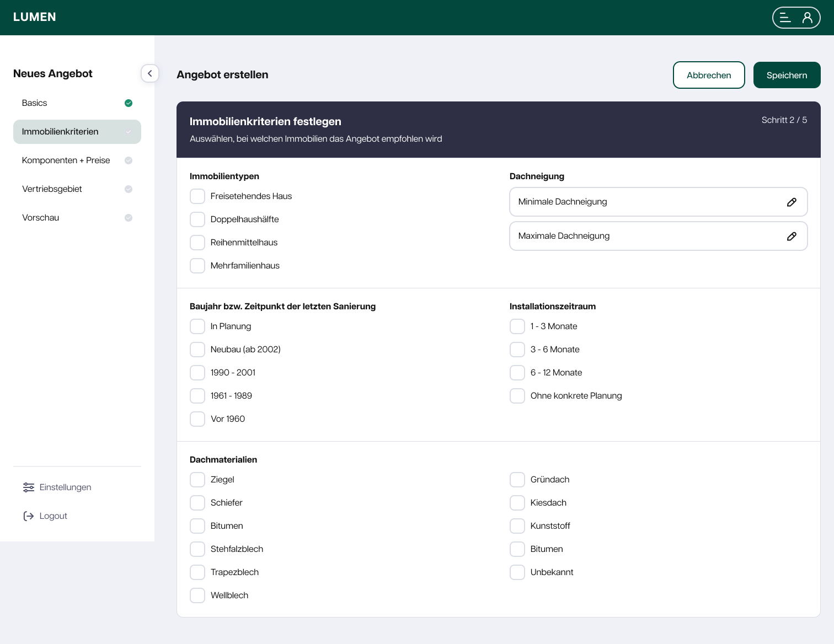The height and width of the screenshot is (644, 834).
Task: Check Wellblech roof material
Action: (197, 595)
